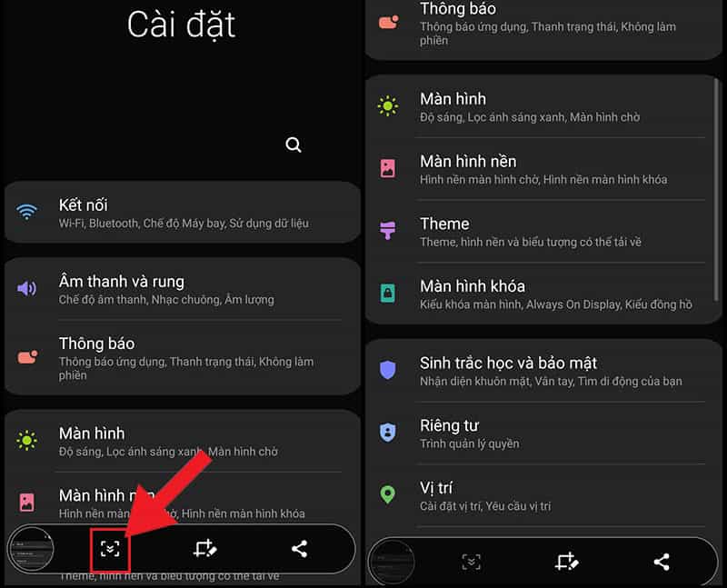The width and height of the screenshot is (727, 588).
Task: Open the Kết nối settings entry
Action: (x=183, y=213)
